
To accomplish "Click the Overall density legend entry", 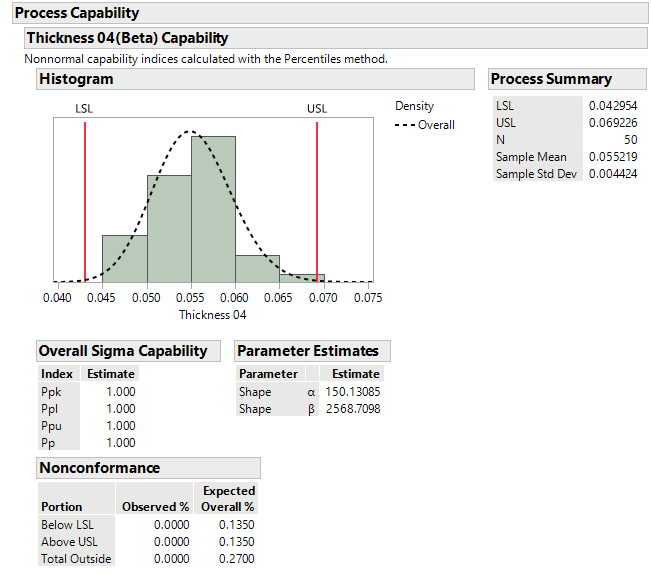I will (425, 125).
